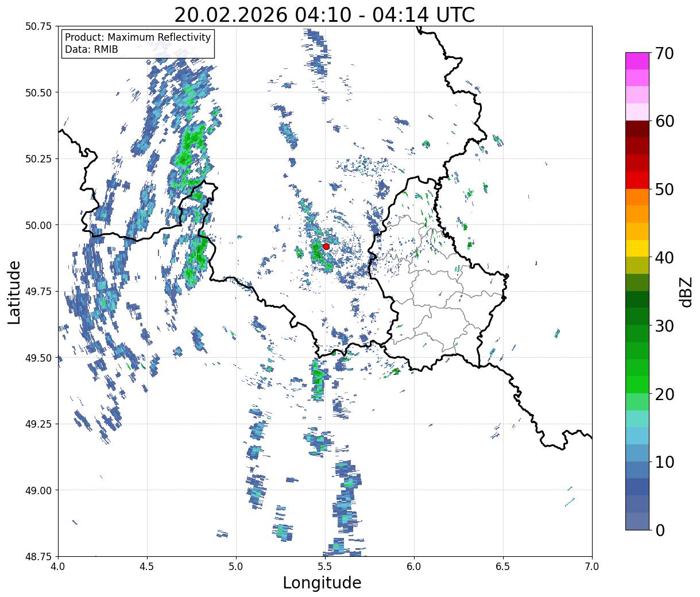This screenshot has width=700, height=597.
Task: Click the bright green swatch just above 20 dBZ
Action: point(637,385)
